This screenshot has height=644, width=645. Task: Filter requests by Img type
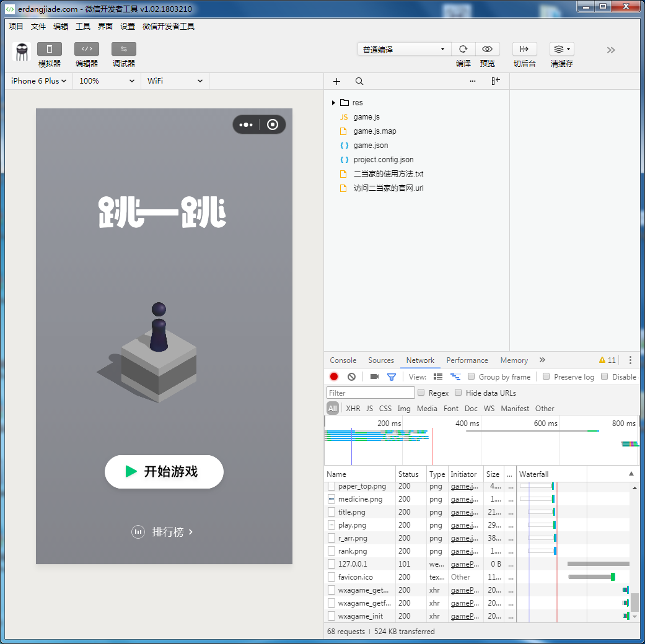coord(404,408)
